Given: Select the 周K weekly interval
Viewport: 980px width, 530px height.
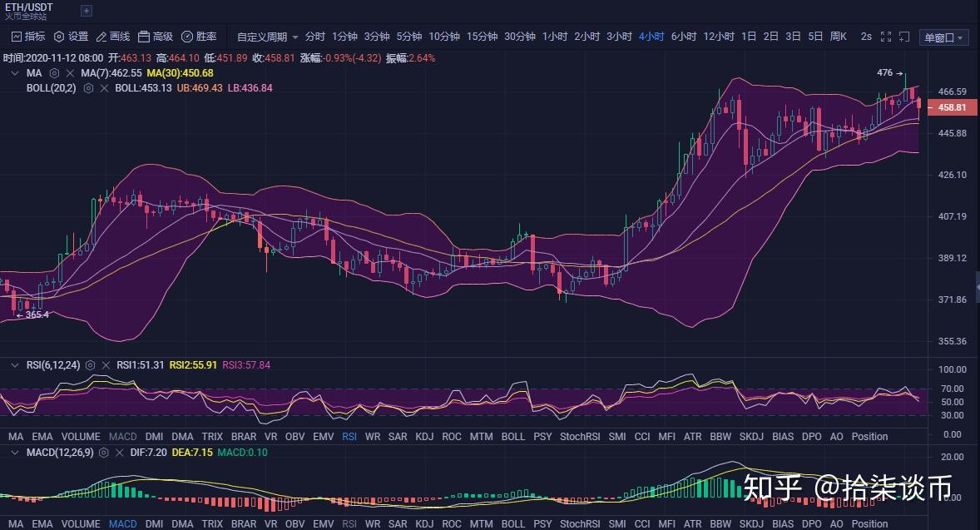Looking at the screenshot, I should 838,37.
